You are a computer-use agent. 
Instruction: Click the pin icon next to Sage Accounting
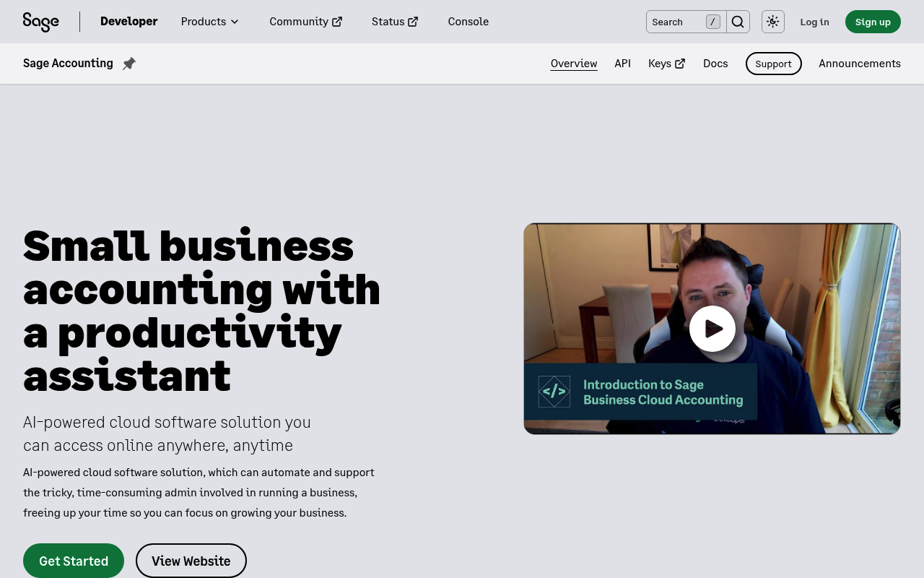tap(129, 64)
